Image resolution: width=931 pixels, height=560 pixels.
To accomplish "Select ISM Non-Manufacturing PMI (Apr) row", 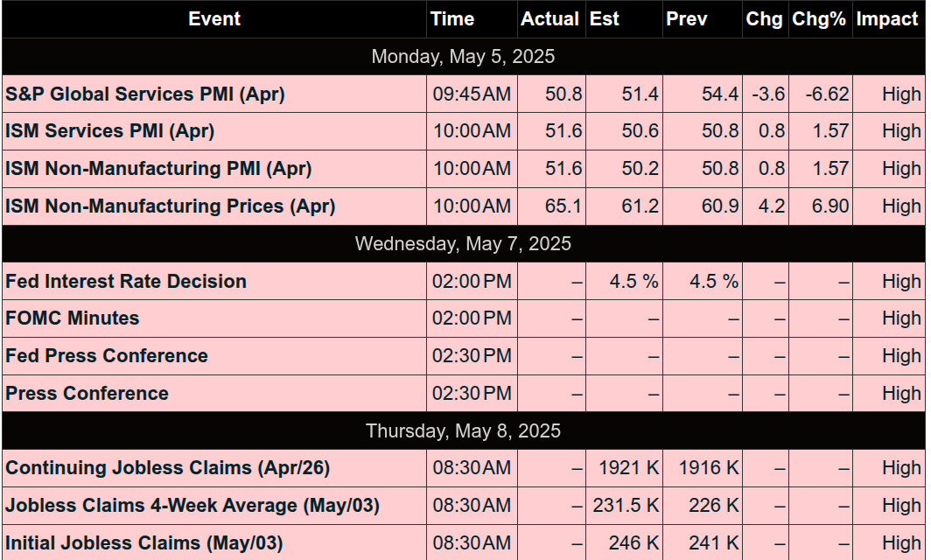I will coord(463,169).
